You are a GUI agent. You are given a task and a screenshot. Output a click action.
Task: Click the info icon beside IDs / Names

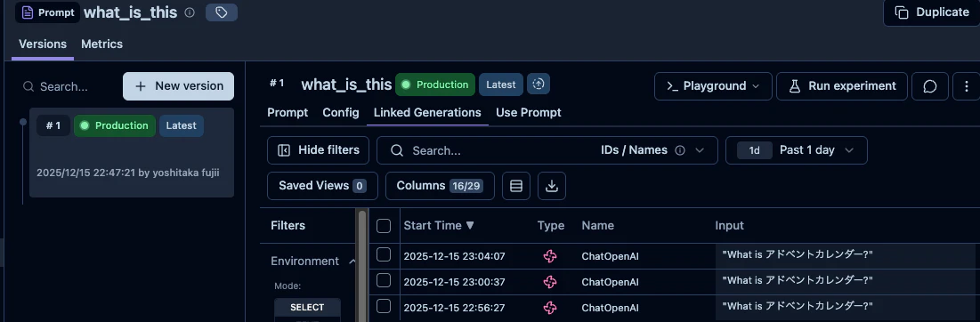681,150
